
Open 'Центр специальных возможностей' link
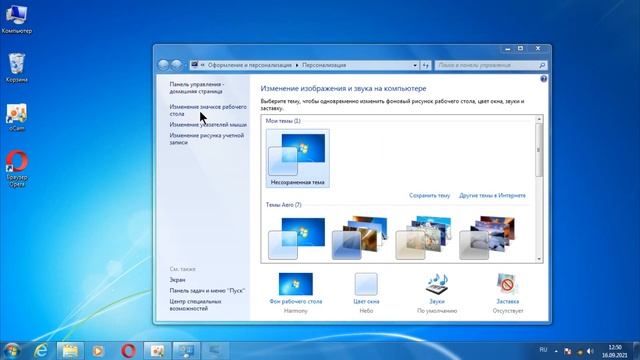pos(195,305)
